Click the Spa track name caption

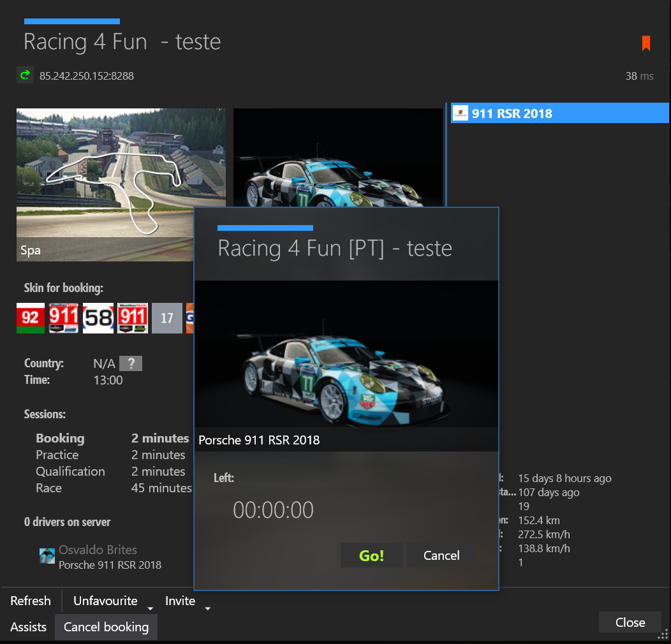tap(31, 250)
